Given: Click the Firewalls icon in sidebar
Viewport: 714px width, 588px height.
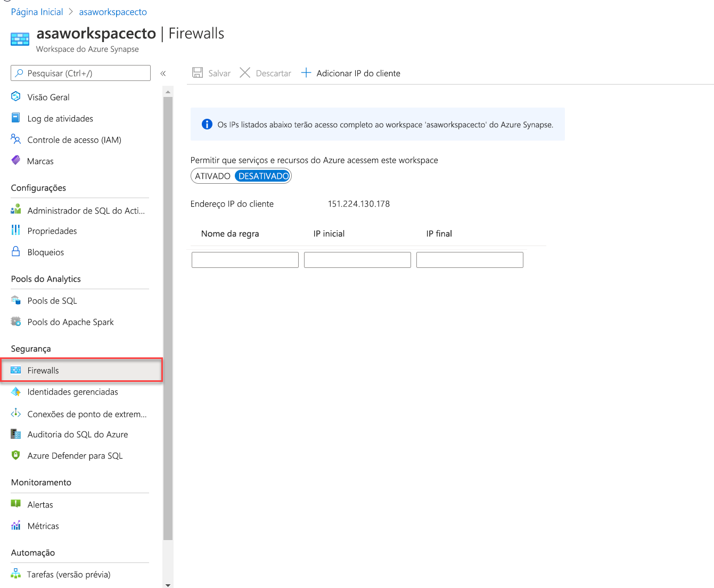Looking at the screenshot, I should (16, 370).
